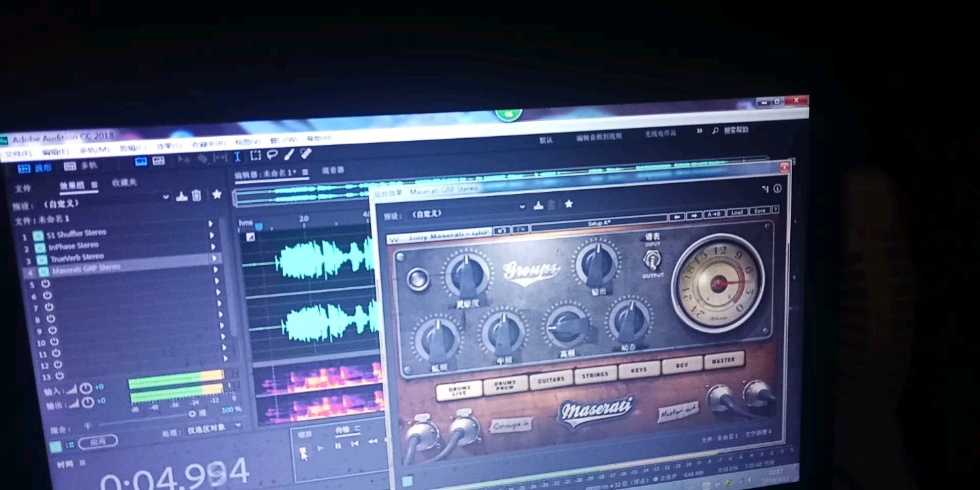Open info icon in Maserati effect window
980x490 pixels.
pos(777,189)
